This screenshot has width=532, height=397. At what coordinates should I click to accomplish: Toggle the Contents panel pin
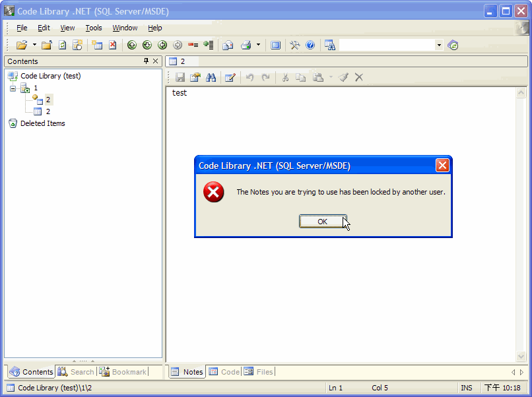coord(147,61)
